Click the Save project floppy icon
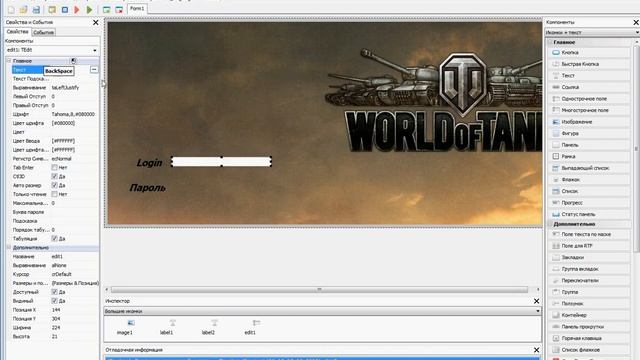This screenshot has width=640, height=360. [36, 9]
